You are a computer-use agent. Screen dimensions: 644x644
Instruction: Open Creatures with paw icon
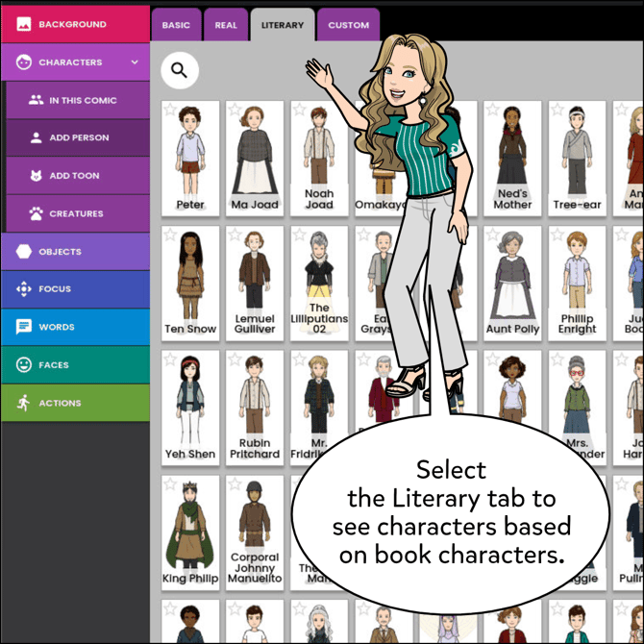78,213
